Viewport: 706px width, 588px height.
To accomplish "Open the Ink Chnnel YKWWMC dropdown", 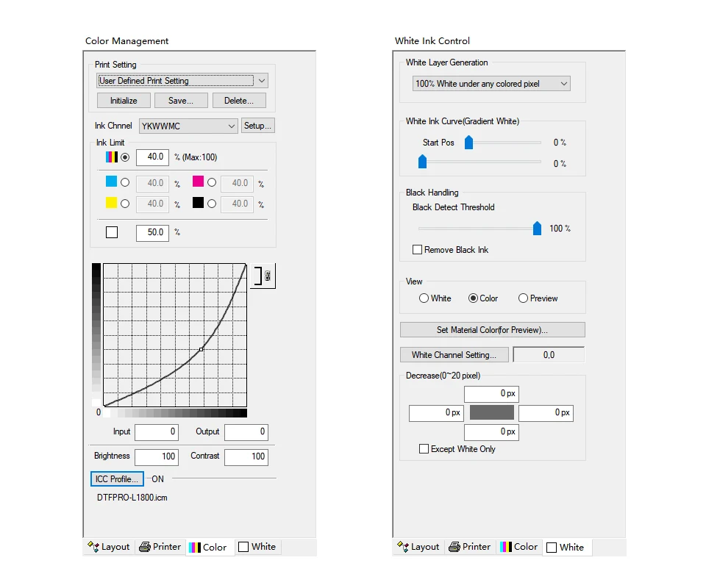I will click(x=188, y=126).
